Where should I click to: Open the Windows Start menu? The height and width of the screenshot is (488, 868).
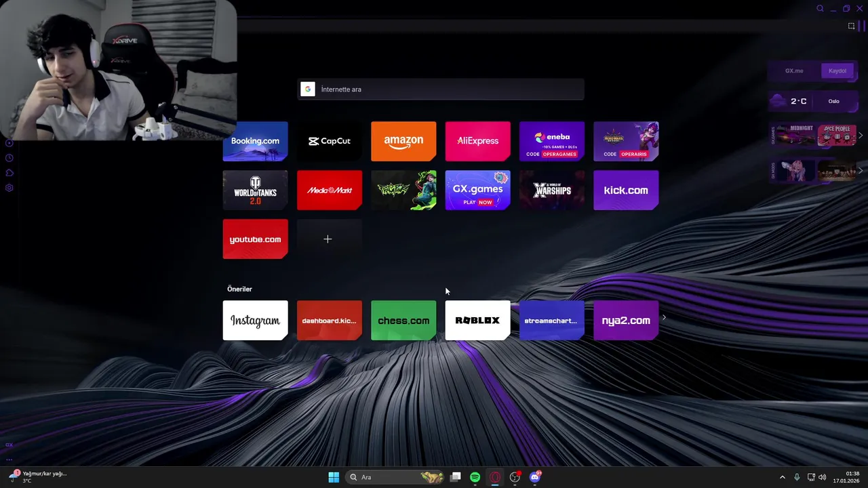click(x=334, y=477)
